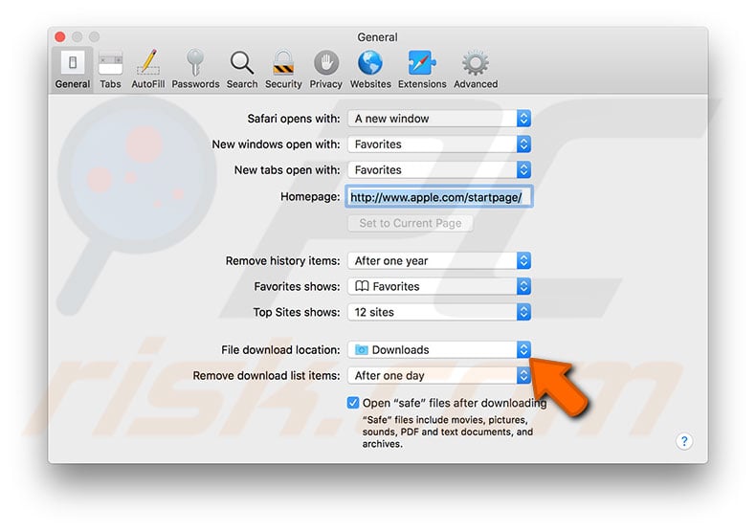Click the help question mark button
Viewport: 756px width, 532px height.
pyautogui.click(x=683, y=441)
